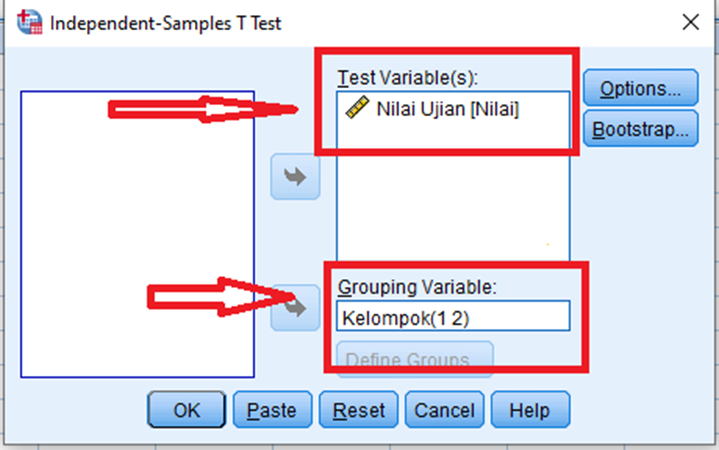Image resolution: width=719 pixels, height=450 pixels.
Task: Click the arrow to move variable to Test Variable(s)
Action: point(295,177)
